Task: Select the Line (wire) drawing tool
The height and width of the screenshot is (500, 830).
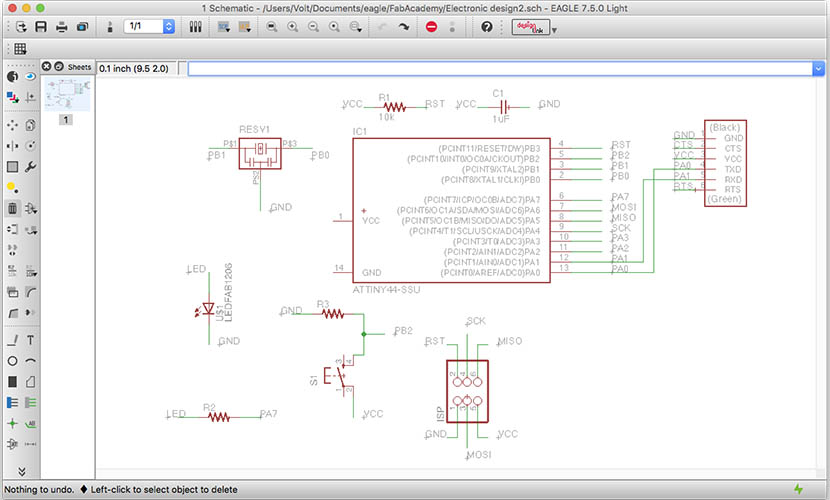Action: pyautogui.click(x=12, y=340)
